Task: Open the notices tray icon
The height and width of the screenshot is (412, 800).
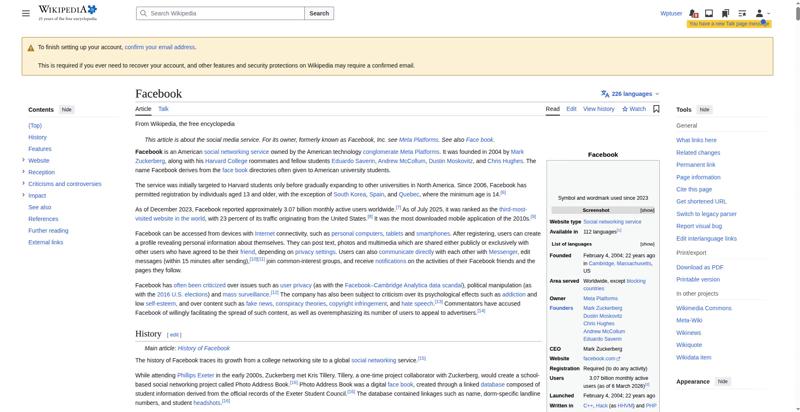Action: (709, 13)
